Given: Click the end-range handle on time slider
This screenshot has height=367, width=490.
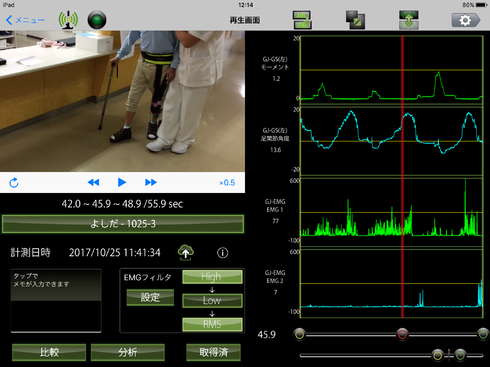Looking at the screenshot, I should coord(483,334).
